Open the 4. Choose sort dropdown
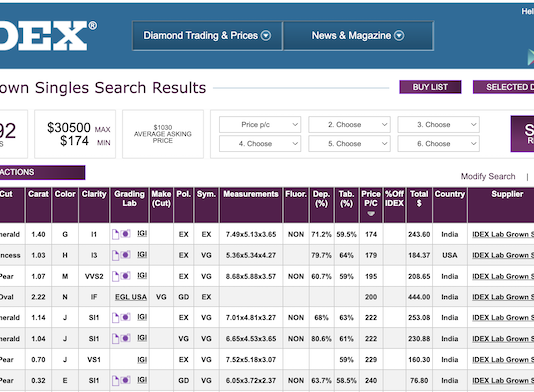 click(x=260, y=144)
